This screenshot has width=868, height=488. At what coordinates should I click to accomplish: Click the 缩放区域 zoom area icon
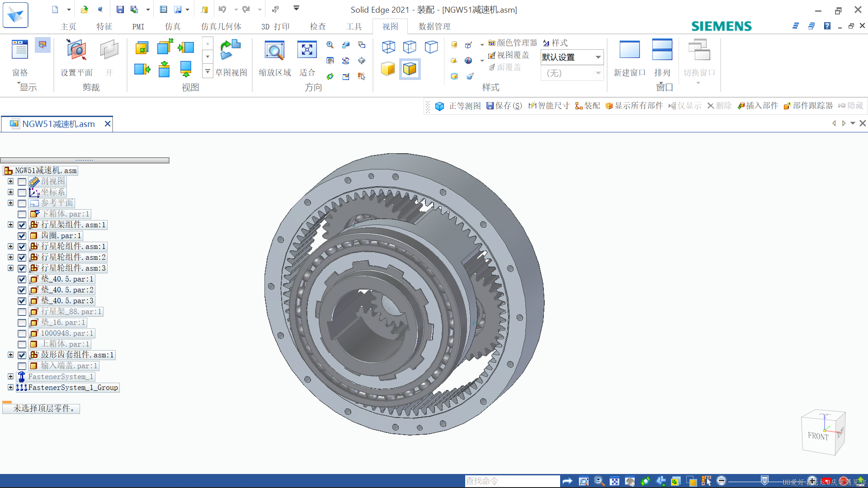point(274,50)
